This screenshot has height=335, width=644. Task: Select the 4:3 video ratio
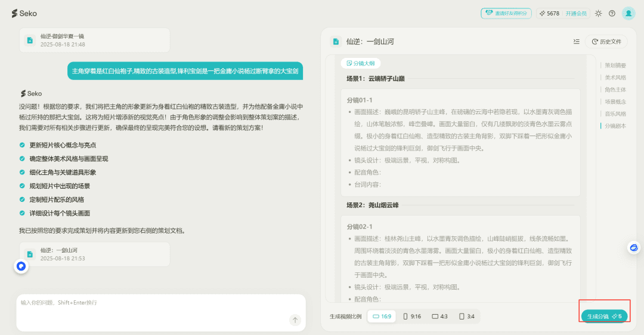pos(439,316)
